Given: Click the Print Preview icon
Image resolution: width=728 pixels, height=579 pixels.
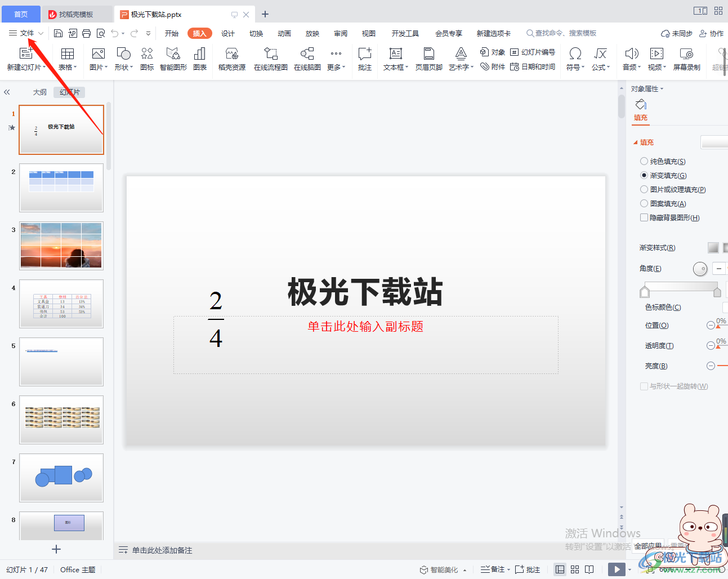Looking at the screenshot, I should (101, 33).
